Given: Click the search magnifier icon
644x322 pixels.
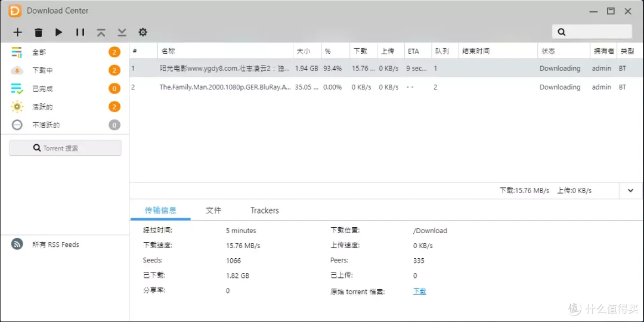Looking at the screenshot, I should (562, 32).
